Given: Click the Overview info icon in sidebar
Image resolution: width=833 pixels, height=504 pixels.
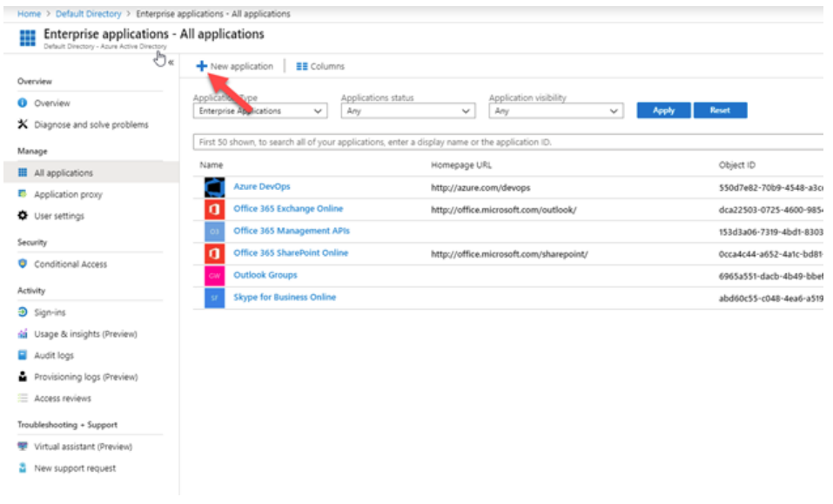Looking at the screenshot, I should (x=23, y=103).
